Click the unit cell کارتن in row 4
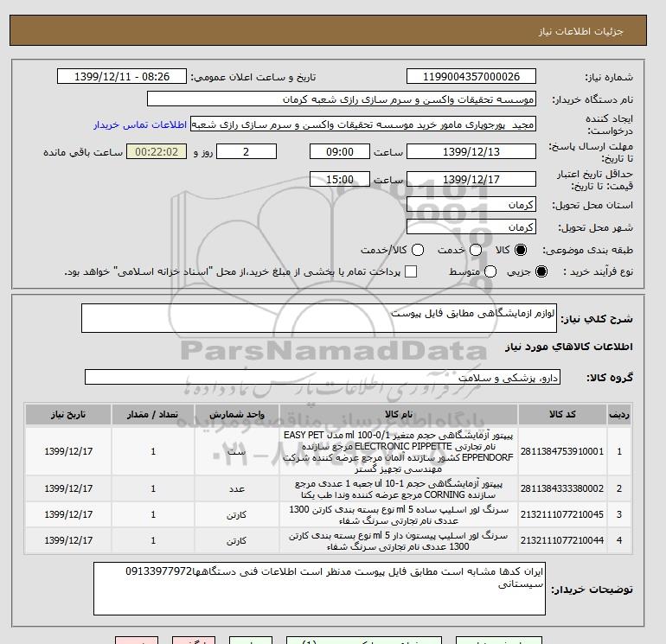The image size is (666, 644). [237, 540]
